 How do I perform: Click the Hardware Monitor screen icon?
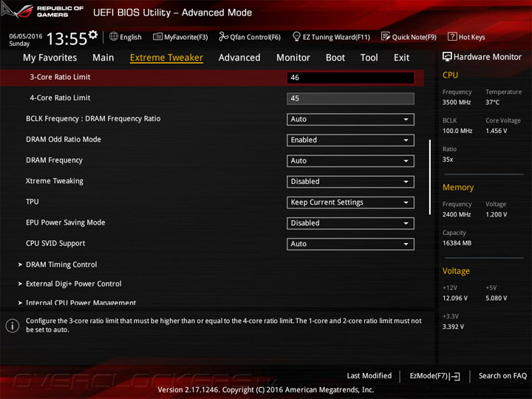point(447,57)
